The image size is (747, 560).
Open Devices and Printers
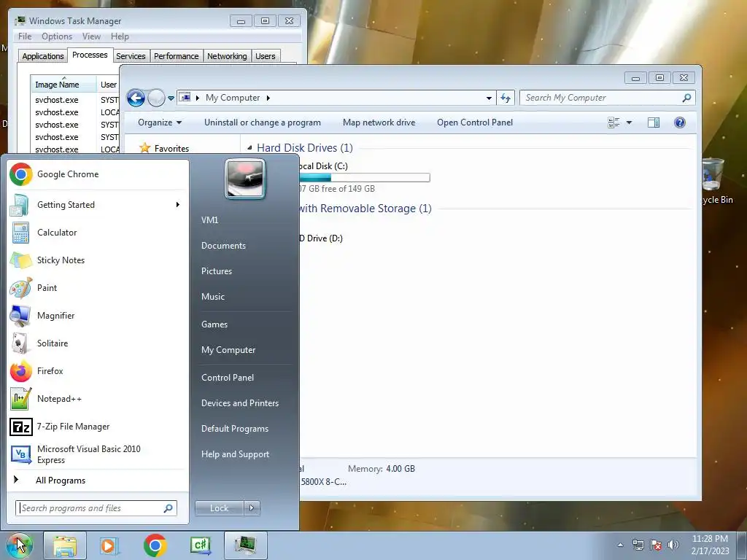pyautogui.click(x=239, y=403)
